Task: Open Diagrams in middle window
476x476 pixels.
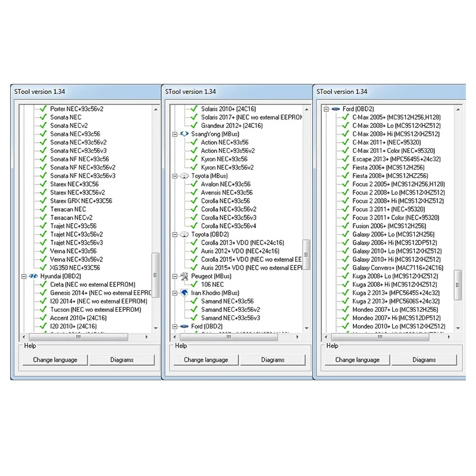Action: [273, 360]
